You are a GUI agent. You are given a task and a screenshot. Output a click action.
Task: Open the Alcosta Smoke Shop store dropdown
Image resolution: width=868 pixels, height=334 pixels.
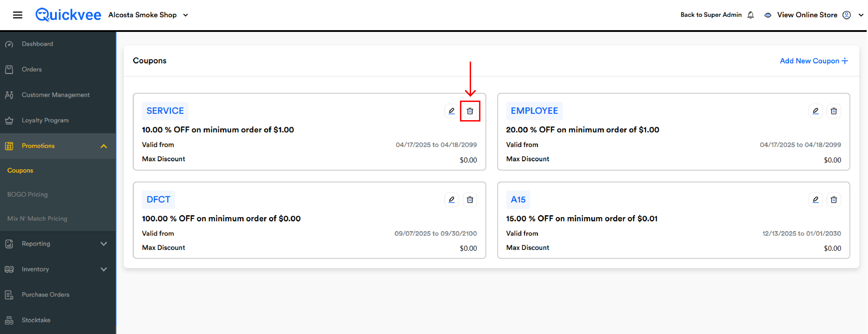coord(148,15)
